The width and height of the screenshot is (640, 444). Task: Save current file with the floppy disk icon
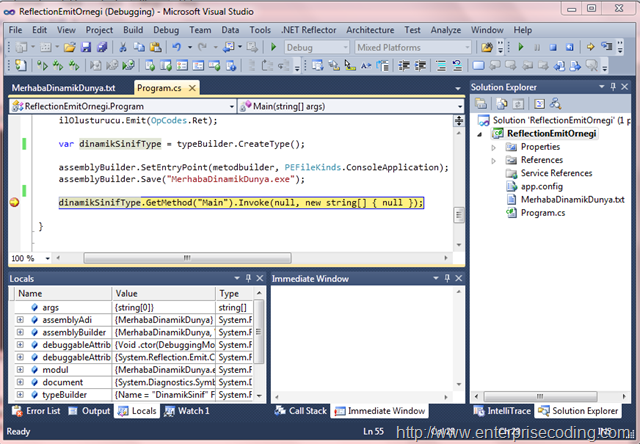tap(86, 47)
